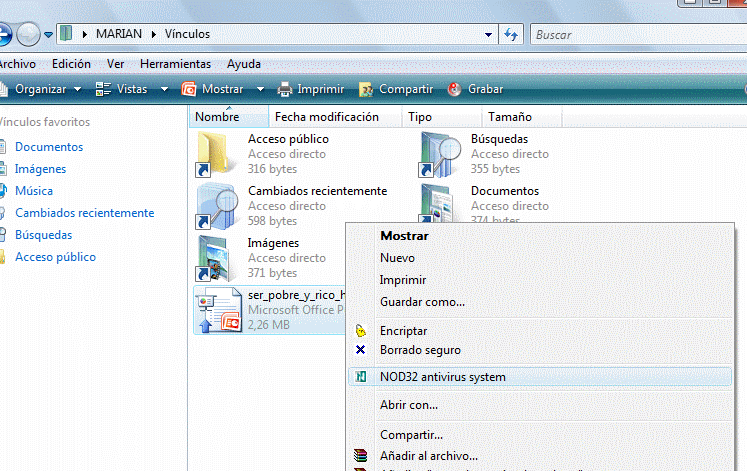
Task: Click the back navigation arrow button
Action: tap(4, 34)
